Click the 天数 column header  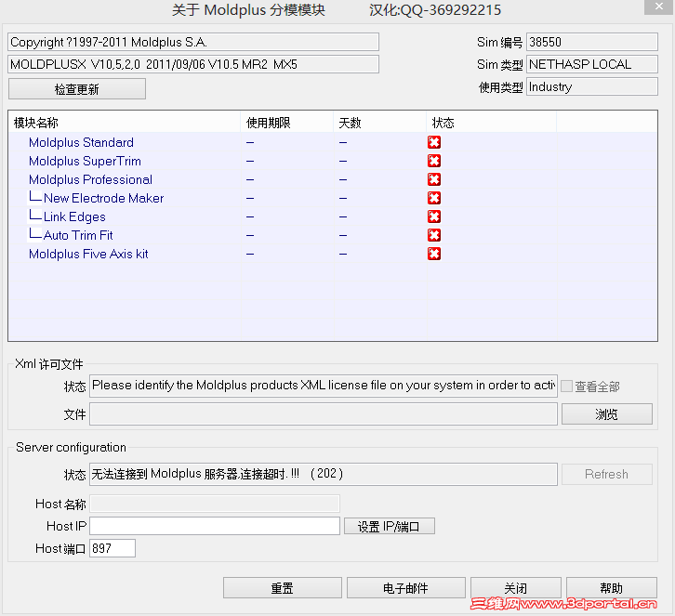[x=380, y=123]
